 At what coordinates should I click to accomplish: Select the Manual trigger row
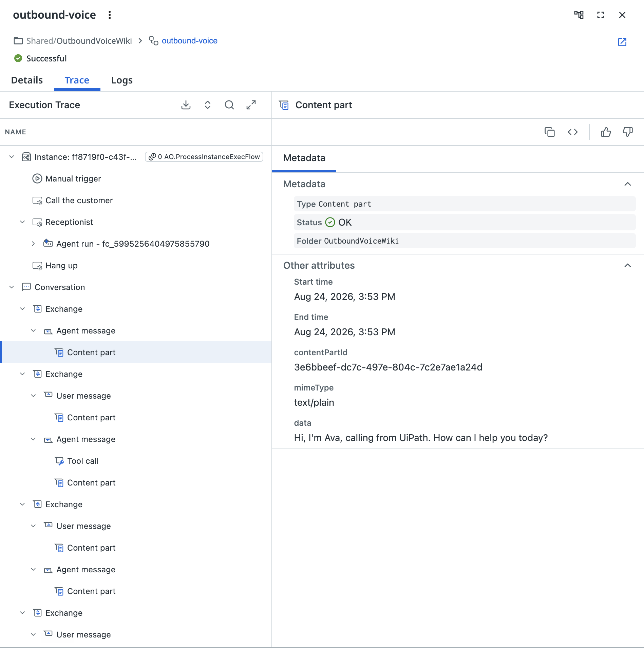pos(136,178)
